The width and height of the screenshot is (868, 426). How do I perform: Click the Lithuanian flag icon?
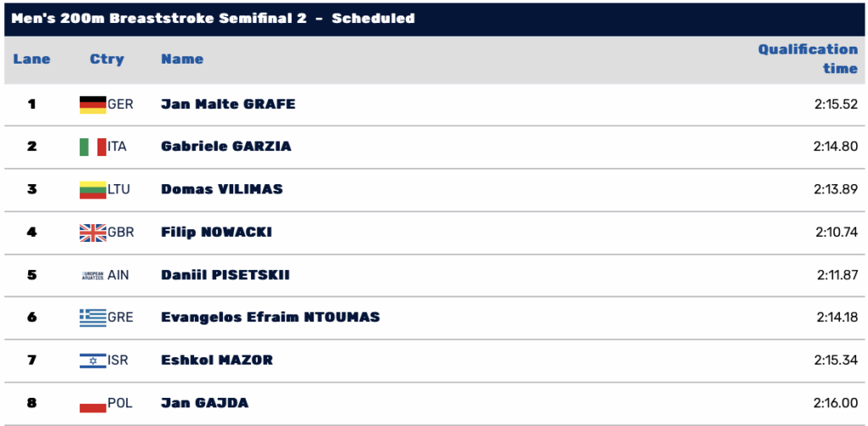point(92,189)
